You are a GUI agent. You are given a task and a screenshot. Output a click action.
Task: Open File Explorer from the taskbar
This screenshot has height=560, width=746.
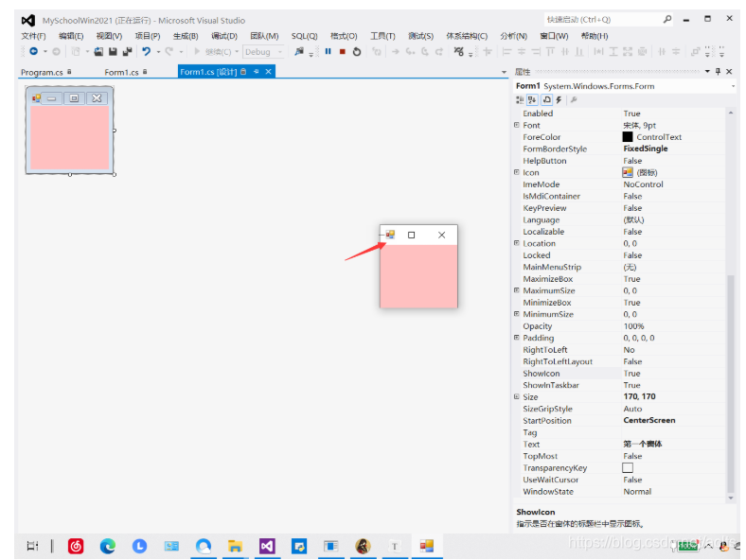(x=235, y=546)
